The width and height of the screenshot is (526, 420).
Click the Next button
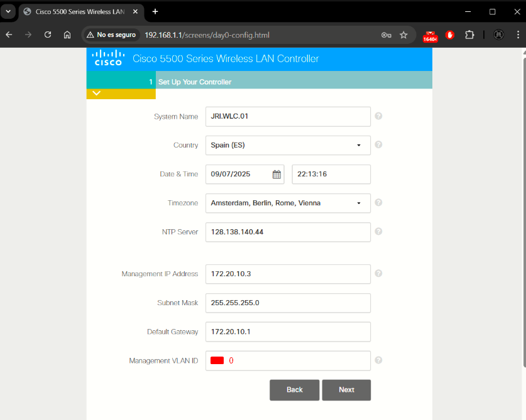pos(346,390)
